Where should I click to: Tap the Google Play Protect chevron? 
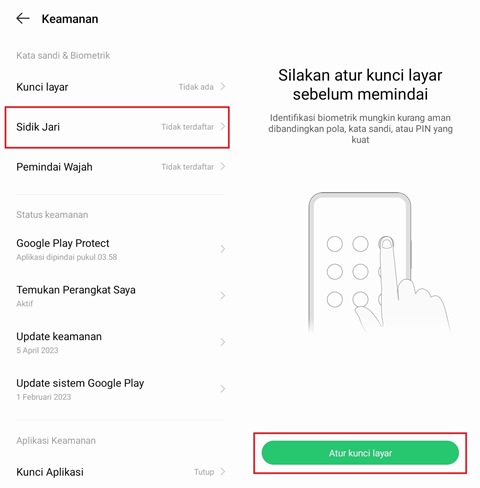click(223, 249)
